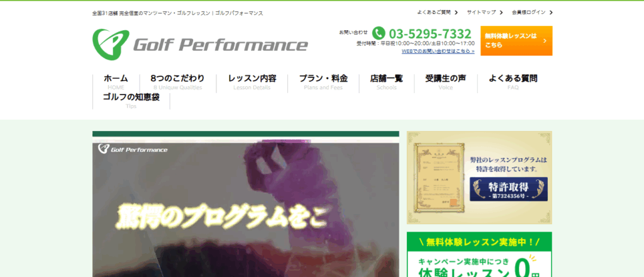Open the ホーム menu item
This screenshot has width=644, height=277.
pyautogui.click(x=116, y=82)
